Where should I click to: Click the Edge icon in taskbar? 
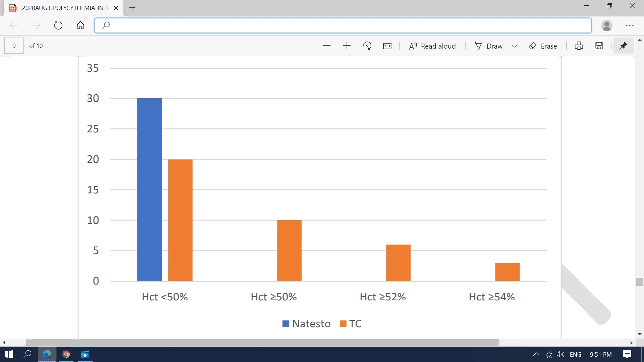click(x=47, y=354)
